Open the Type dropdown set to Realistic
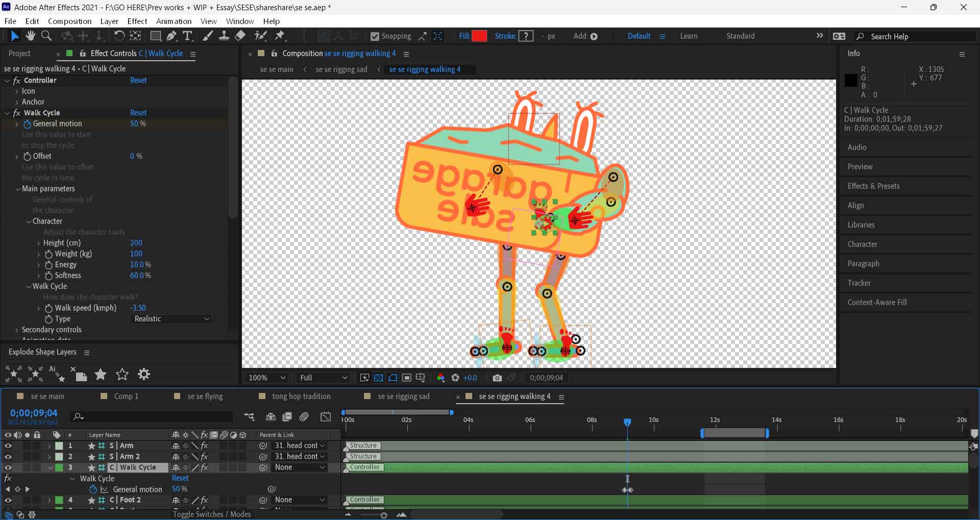980x520 pixels. 171,319
